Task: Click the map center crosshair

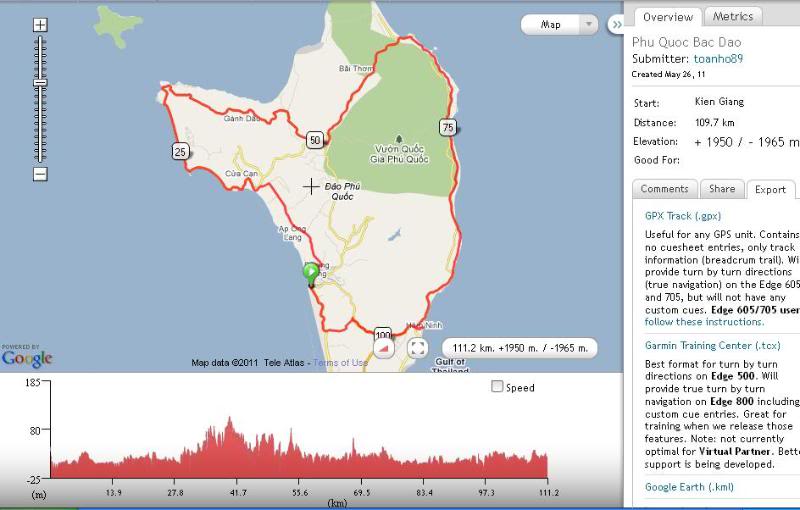Action: click(x=311, y=186)
